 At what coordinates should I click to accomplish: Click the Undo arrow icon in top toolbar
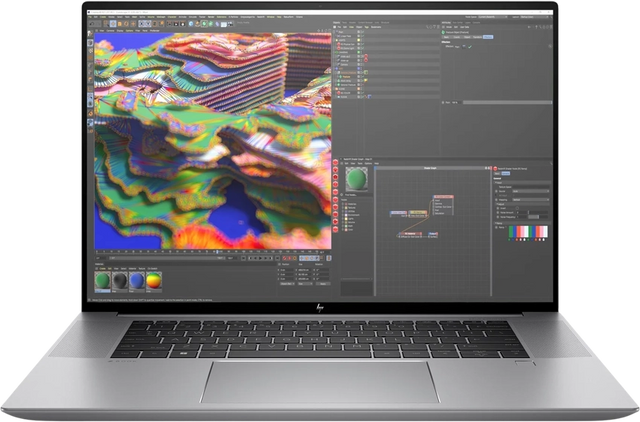click(91, 25)
